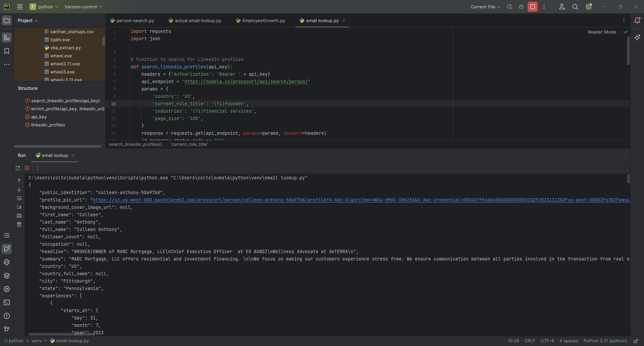Stop email lookup process in Run panel
644x346 pixels.
27,168
